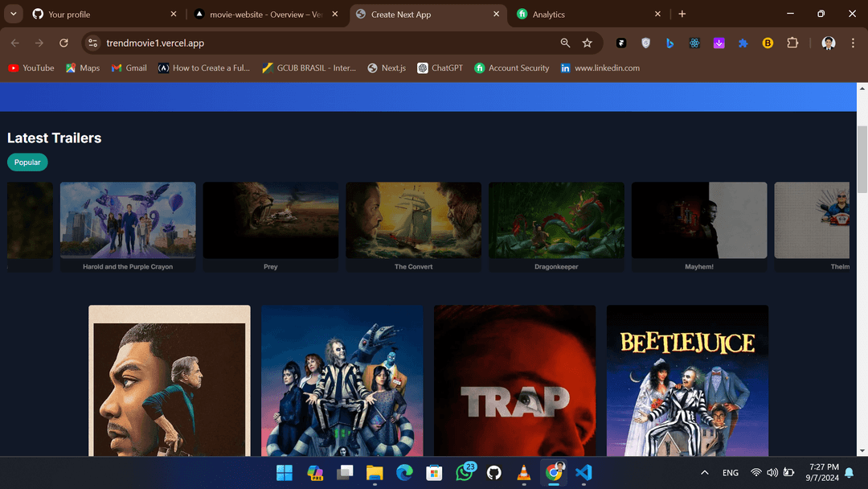
Task: Open the Chrome profile avatar
Action: coord(828,43)
